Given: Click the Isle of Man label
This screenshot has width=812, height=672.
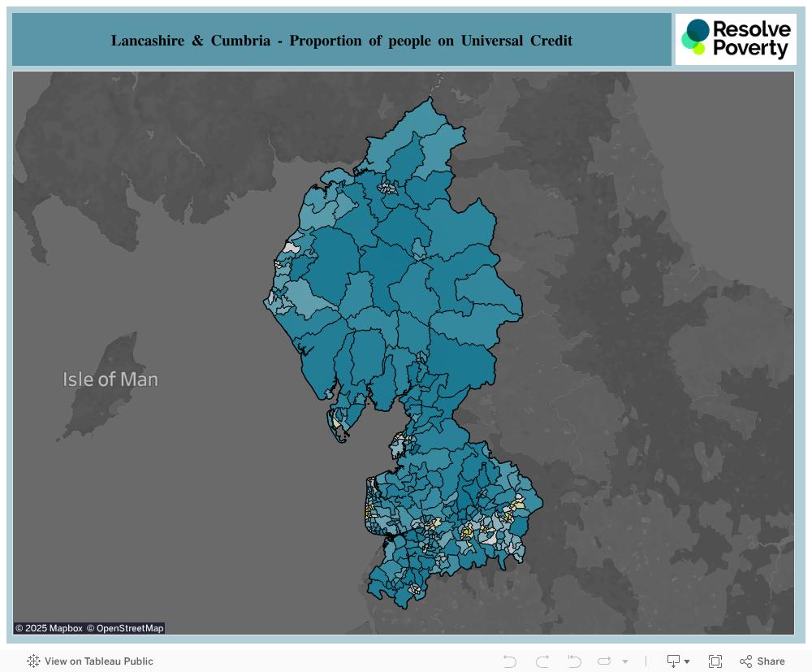Looking at the screenshot, I should 110,379.
